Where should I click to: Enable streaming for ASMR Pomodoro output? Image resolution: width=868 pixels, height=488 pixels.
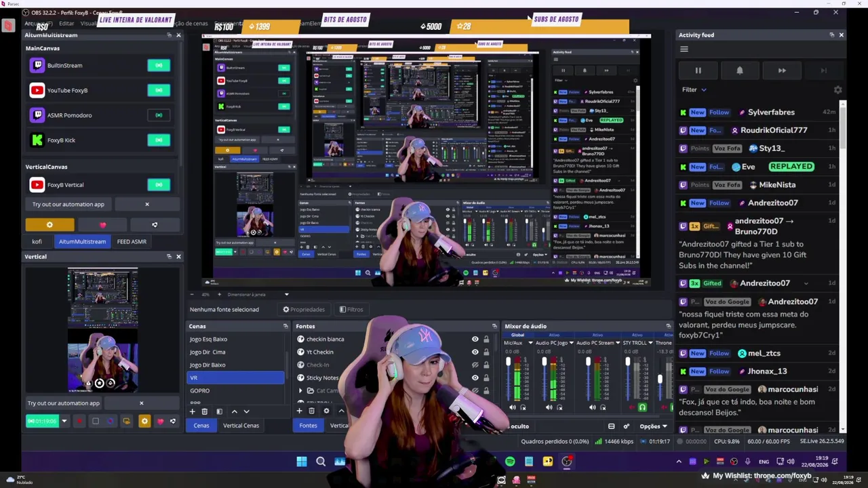[x=159, y=115]
